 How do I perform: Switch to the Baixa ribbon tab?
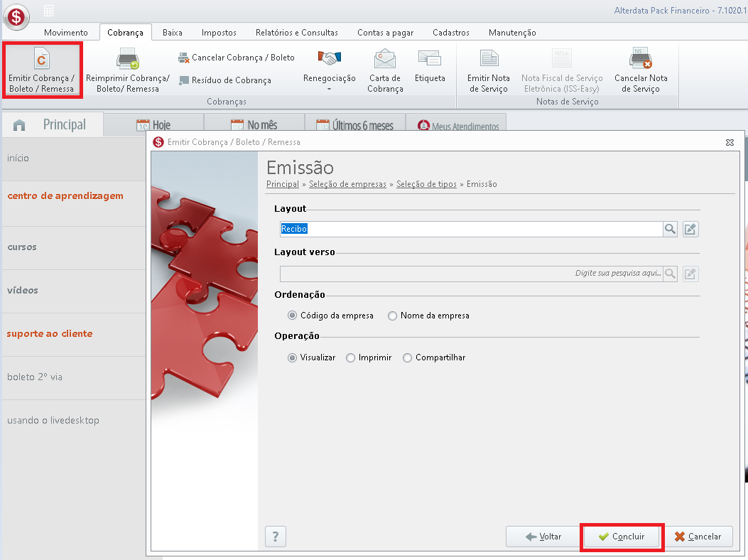click(x=172, y=33)
